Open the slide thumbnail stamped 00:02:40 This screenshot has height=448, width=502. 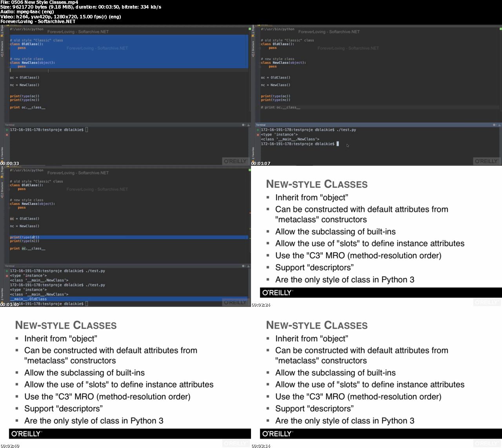[x=125, y=377]
